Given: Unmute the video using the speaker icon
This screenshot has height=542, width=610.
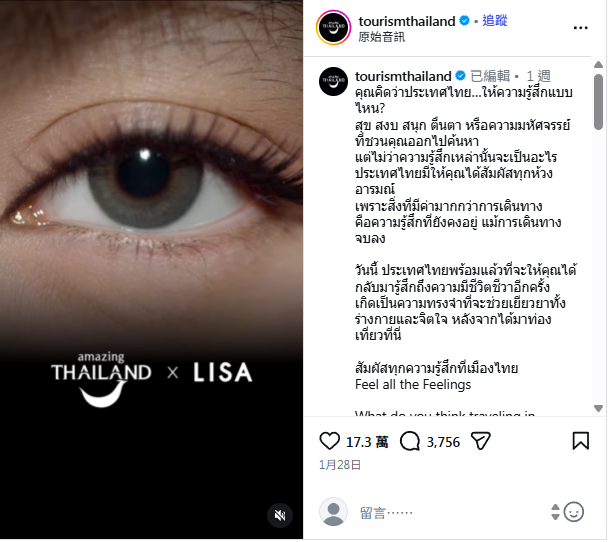Looking at the screenshot, I should [x=281, y=518].
